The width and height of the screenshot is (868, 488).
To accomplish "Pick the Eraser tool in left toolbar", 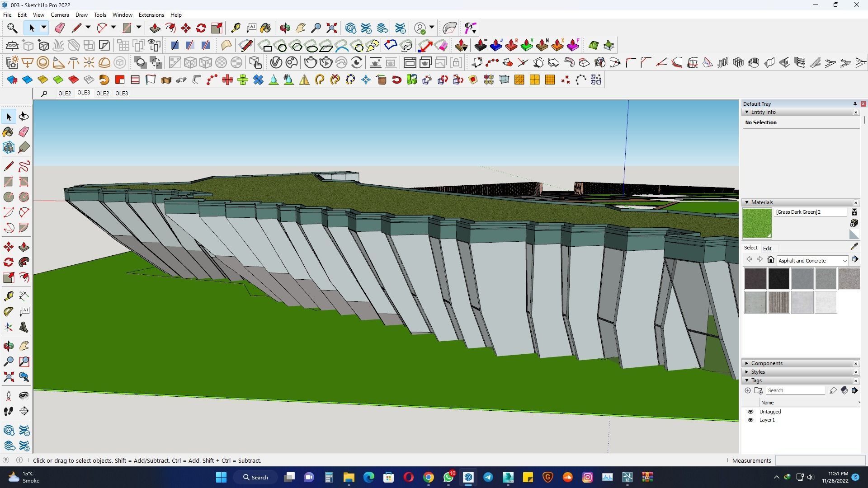I will click(x=24, y=132).
